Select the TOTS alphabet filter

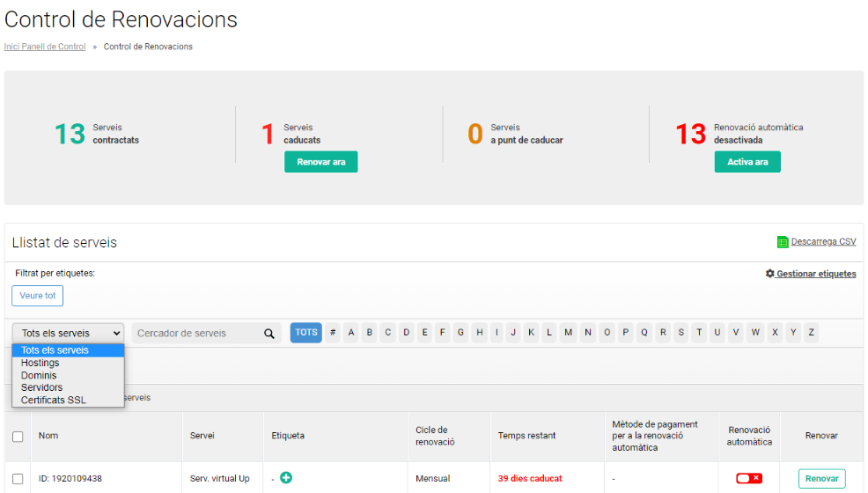pos(306,333)
